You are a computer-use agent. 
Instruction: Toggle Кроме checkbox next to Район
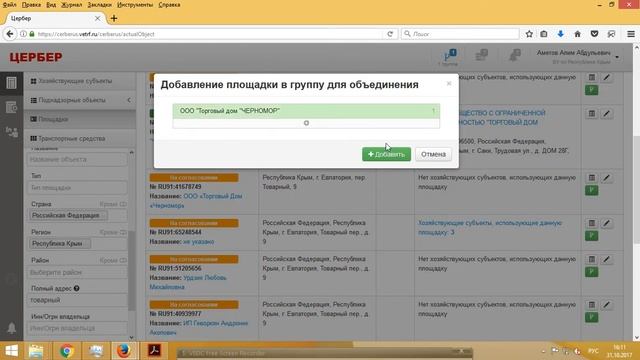(x=123, y=260)
